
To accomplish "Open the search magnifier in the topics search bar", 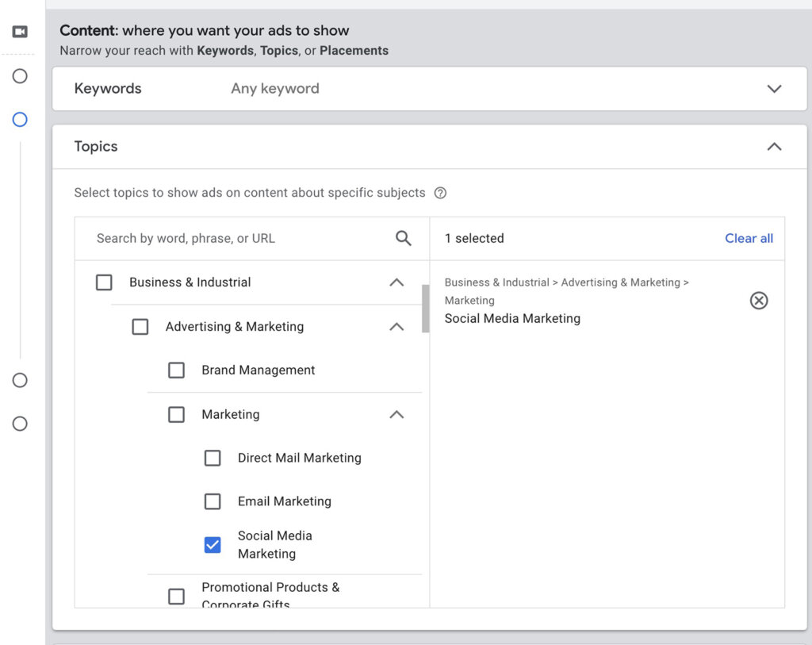I will point(403,238).
